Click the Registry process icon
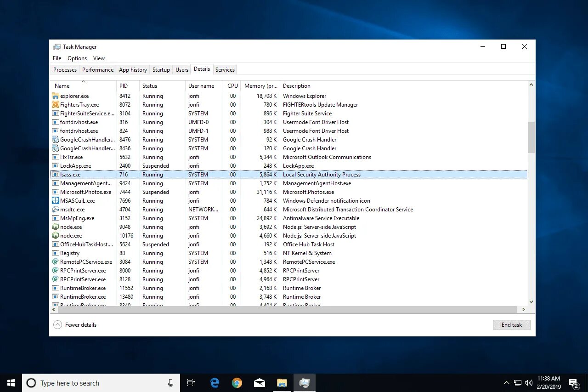 [56, 253]
